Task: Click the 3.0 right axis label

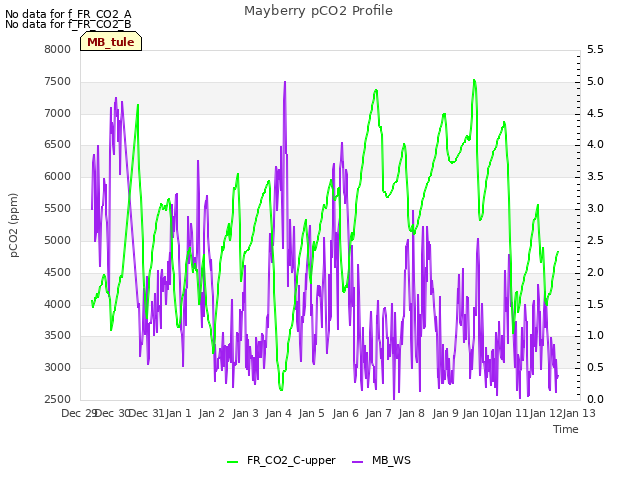Action: pyautogui.click(x=595, y=209)
